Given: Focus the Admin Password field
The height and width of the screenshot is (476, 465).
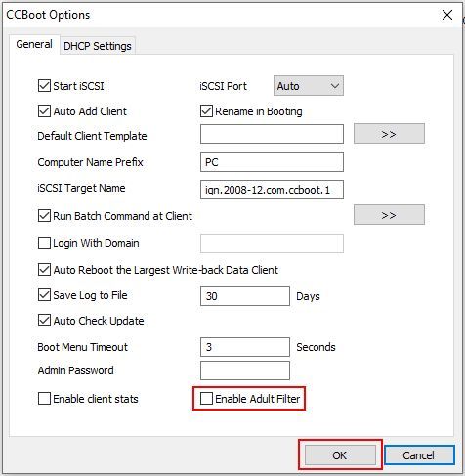Looking at the screenshot, I should 245,370.
